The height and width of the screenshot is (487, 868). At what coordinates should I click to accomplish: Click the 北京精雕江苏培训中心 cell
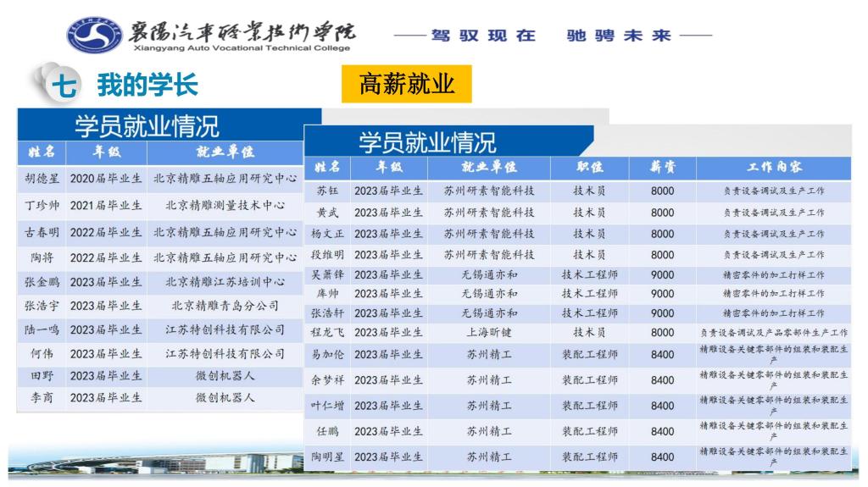225,281
